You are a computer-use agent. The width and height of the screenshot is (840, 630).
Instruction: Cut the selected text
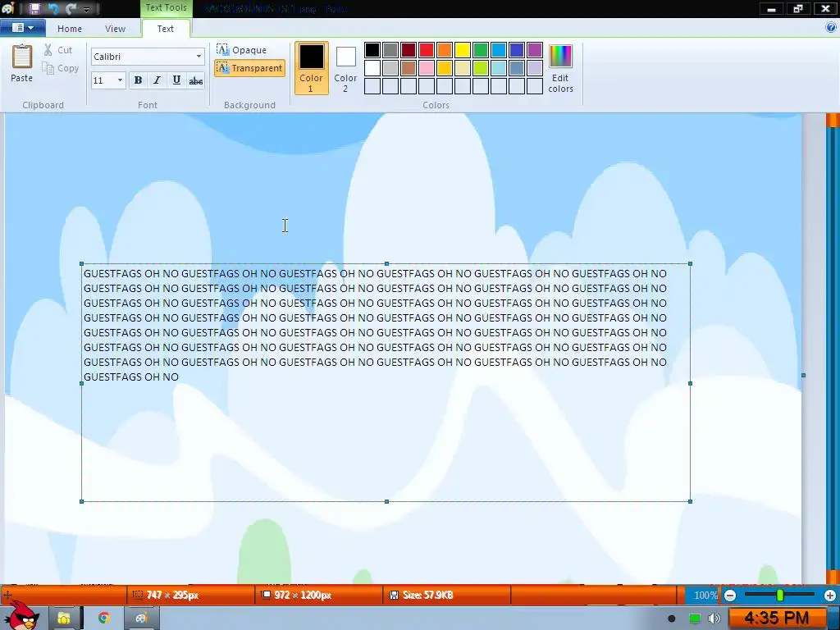coord(58,50)
